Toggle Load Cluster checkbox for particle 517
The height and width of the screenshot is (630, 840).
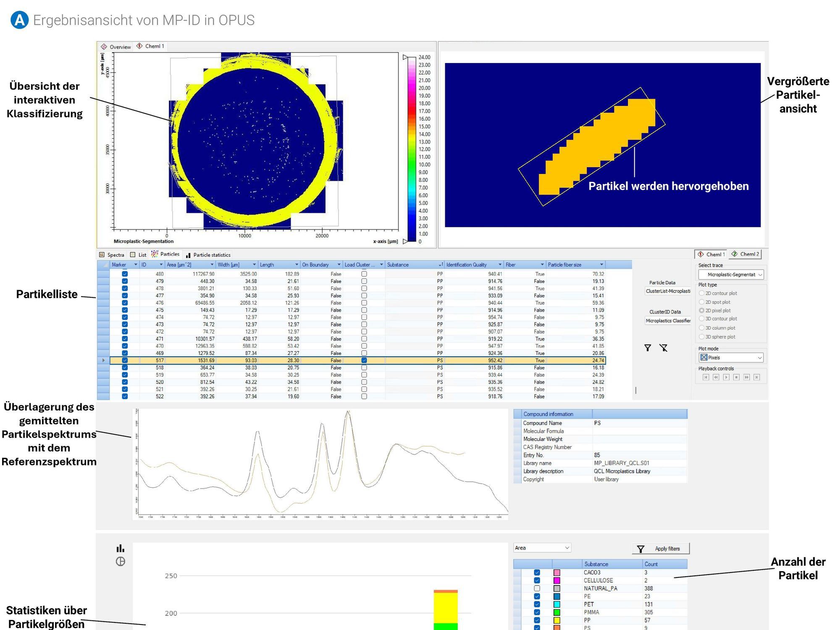click(364, 360)
